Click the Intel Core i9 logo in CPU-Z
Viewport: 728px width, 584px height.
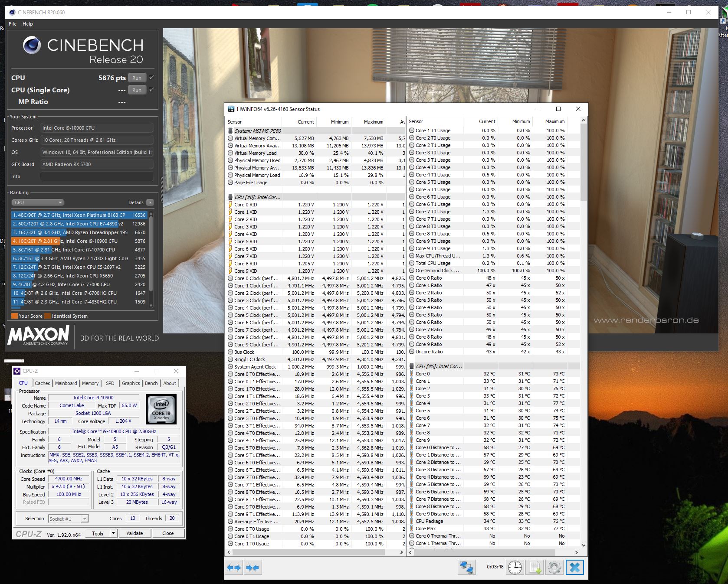(x=161, y=409)
